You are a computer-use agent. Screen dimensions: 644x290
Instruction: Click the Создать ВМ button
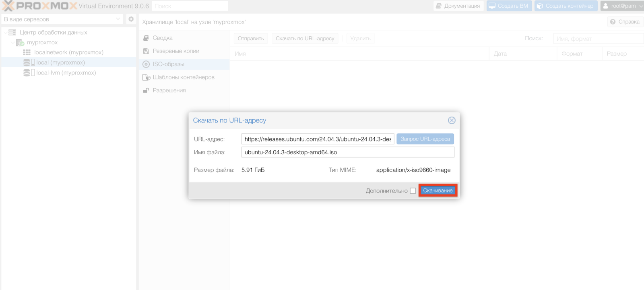pyautogui.click(x=509, y=6)
